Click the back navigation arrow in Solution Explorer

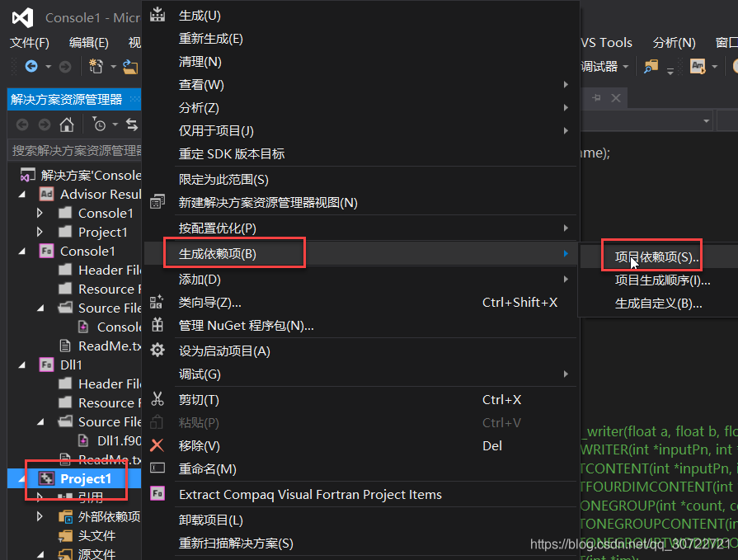click(22, 125)
